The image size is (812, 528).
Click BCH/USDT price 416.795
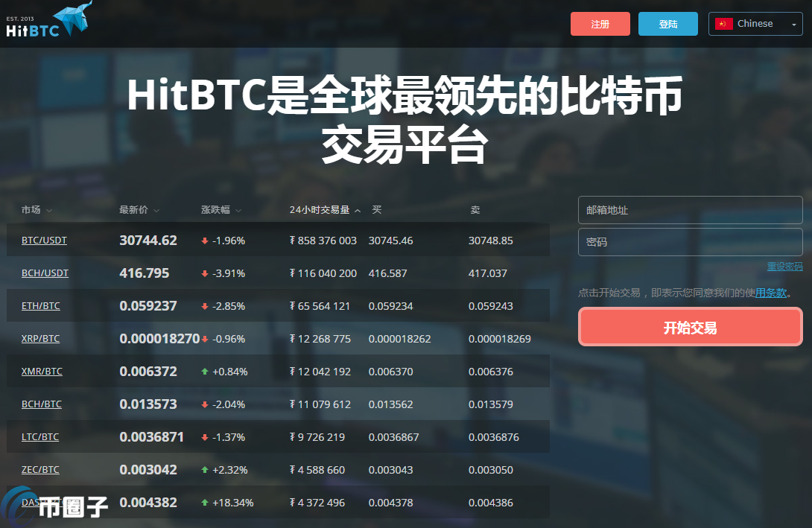[x=145, y=273]
